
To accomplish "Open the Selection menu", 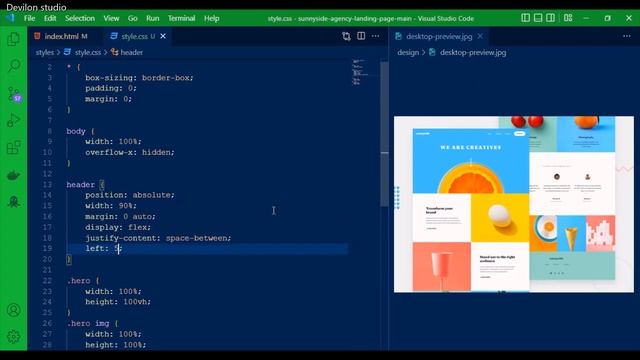I will point(80,18).
